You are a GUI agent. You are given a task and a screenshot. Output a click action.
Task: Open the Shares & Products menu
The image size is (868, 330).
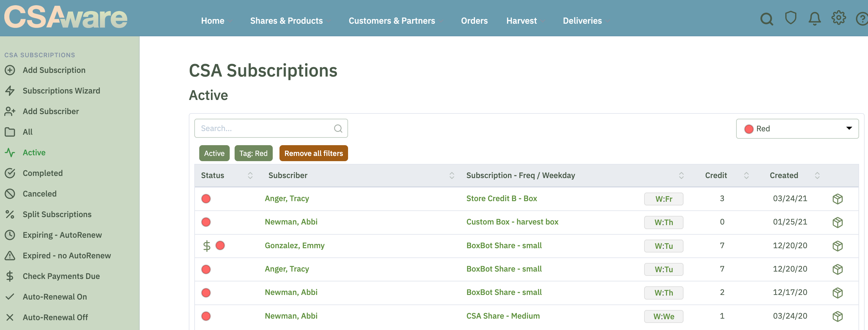click(286, 21)
